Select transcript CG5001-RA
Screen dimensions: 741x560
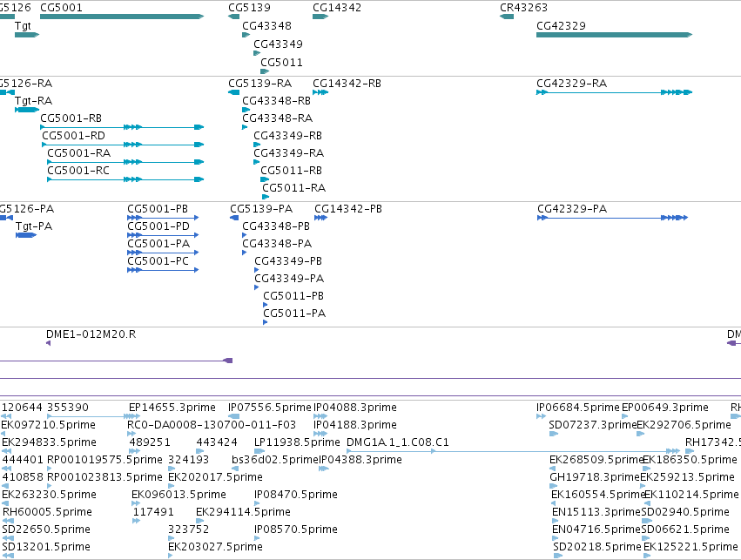coord(125,162)
